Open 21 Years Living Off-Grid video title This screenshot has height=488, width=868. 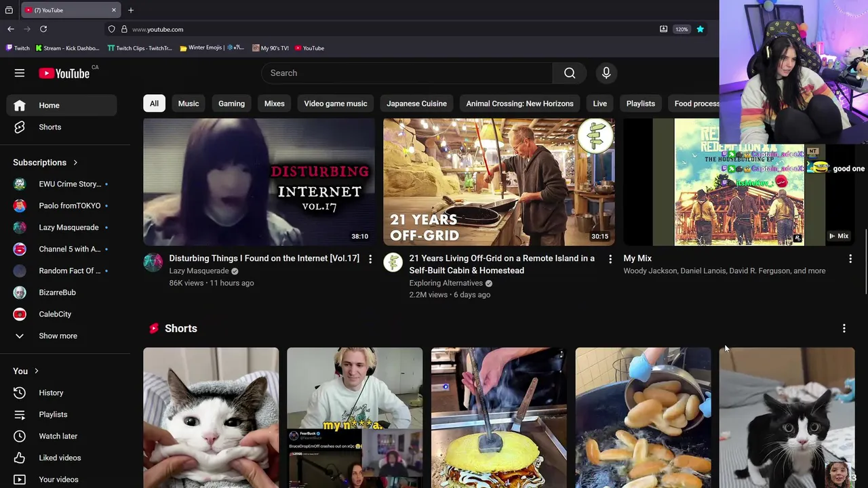[502, 264]
